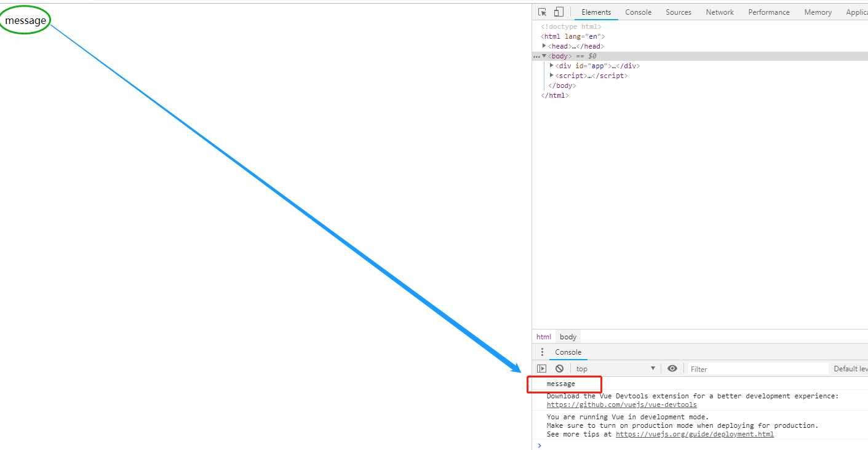Click the message text on the page

[x=25, y=20]
